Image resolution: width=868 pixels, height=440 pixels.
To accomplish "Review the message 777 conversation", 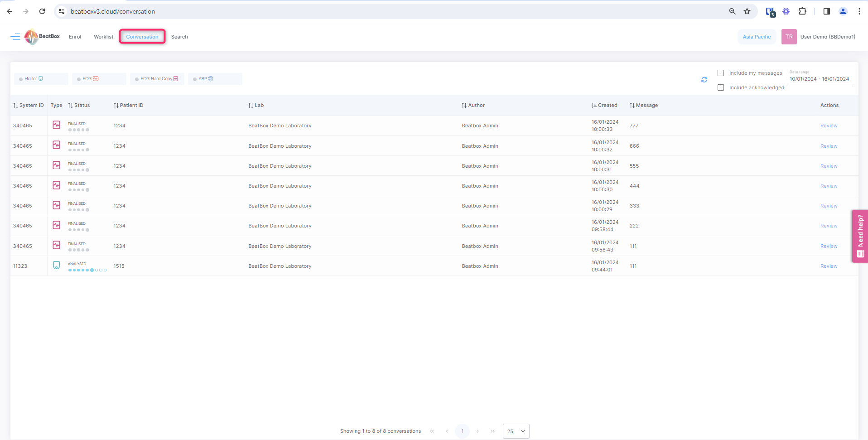I will (829, 126).
